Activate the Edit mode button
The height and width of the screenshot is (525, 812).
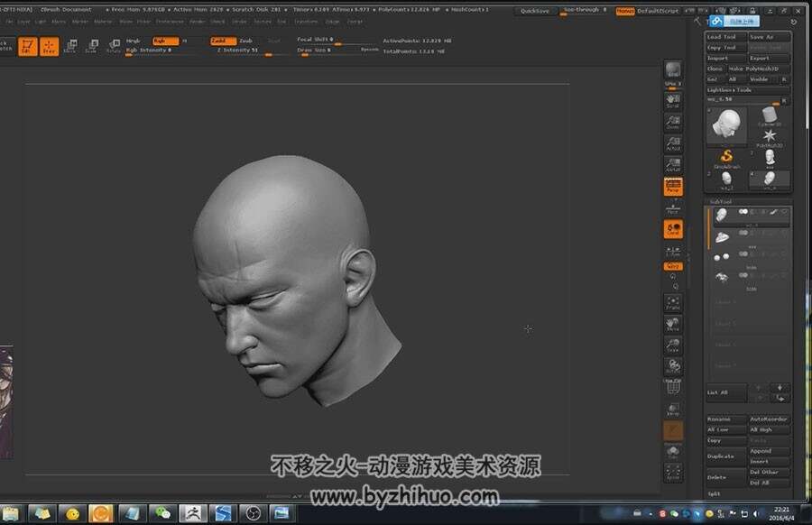(x=27, y=47)
